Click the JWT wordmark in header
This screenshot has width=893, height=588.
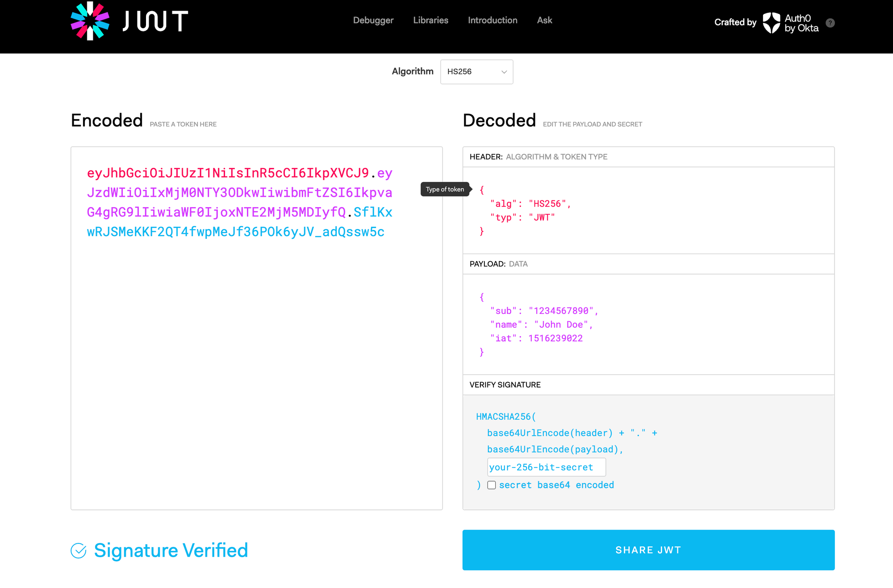[155, 21]
